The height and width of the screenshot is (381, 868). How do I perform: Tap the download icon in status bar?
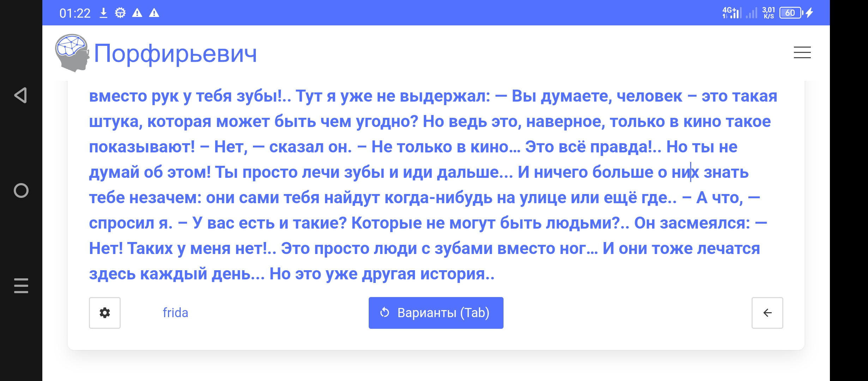pyautogui.click(x=103, y=13)
